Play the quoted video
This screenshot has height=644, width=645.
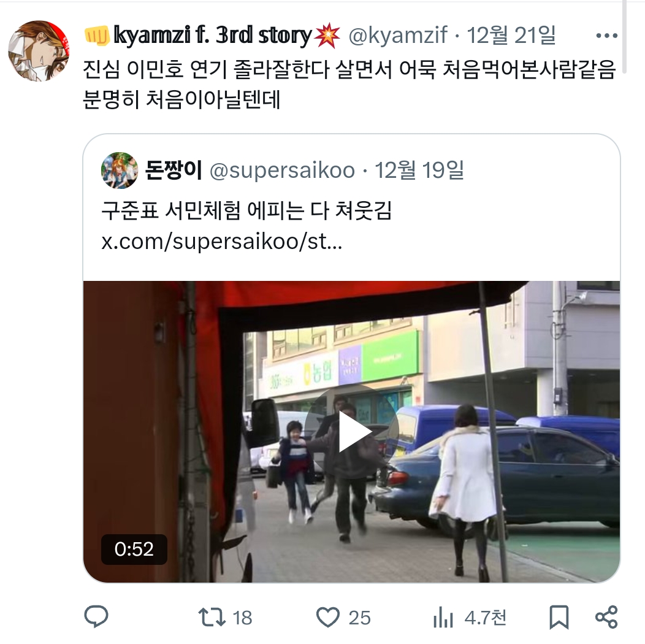pos(352,431)
